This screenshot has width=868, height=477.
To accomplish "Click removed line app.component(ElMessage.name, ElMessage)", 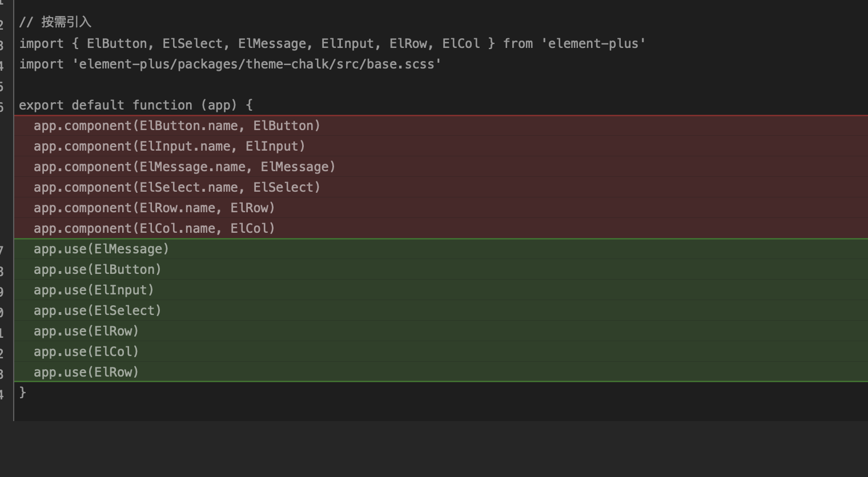I will tap(184, 167).
